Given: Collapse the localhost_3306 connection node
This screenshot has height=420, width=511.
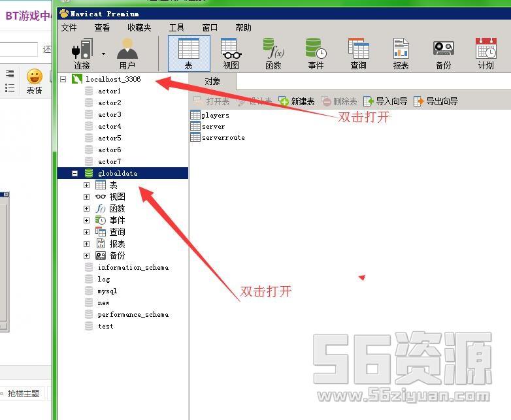Looking at the screenshot, I should (x=63, y=79).
